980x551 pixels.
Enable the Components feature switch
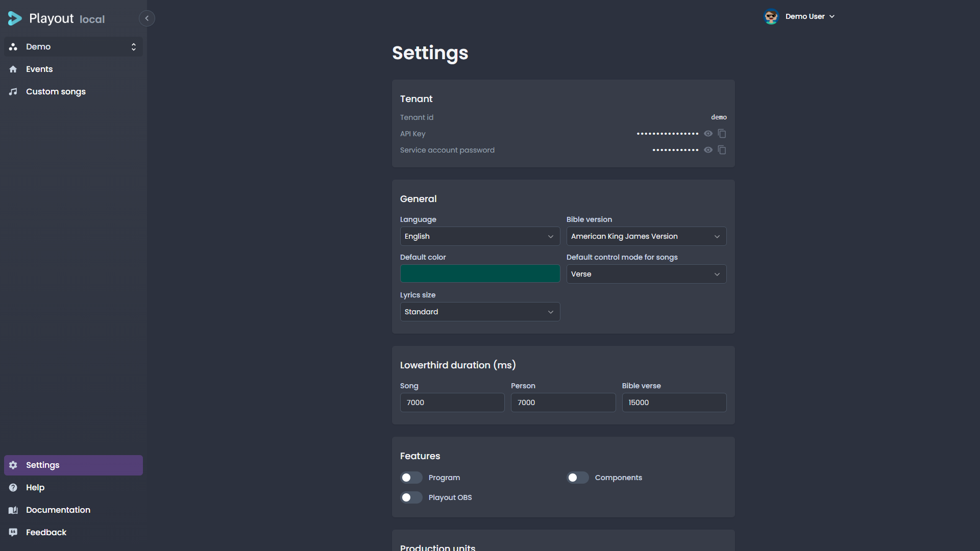tap(578, 478)
